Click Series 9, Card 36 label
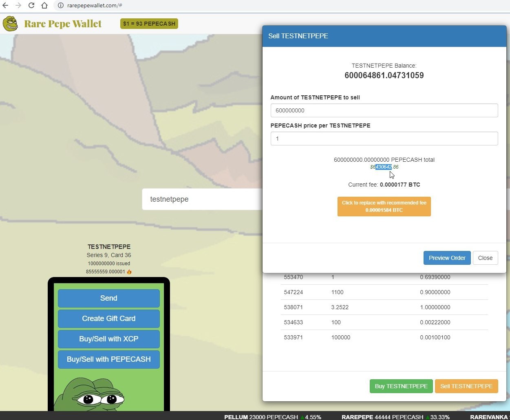510x420 pixels. pyautogui.click(x=109, y=255)
